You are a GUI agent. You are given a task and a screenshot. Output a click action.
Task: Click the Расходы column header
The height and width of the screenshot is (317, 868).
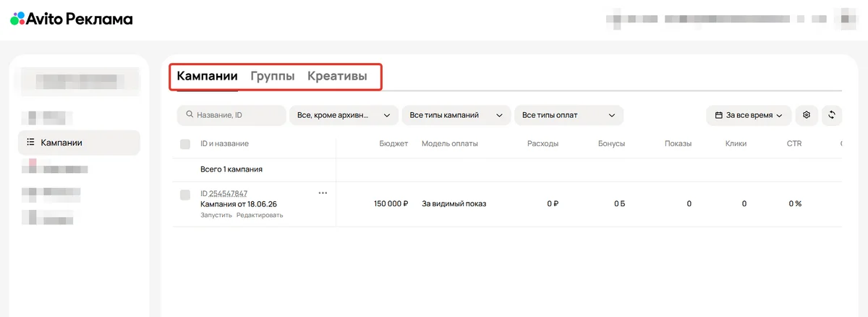[542, 144]
